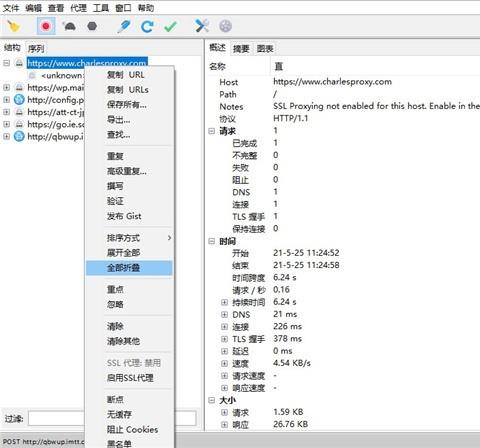Toggle the turtle throttling icon
Image resolution: width=480 pixels, height=448 pixels.
point(69,26)
